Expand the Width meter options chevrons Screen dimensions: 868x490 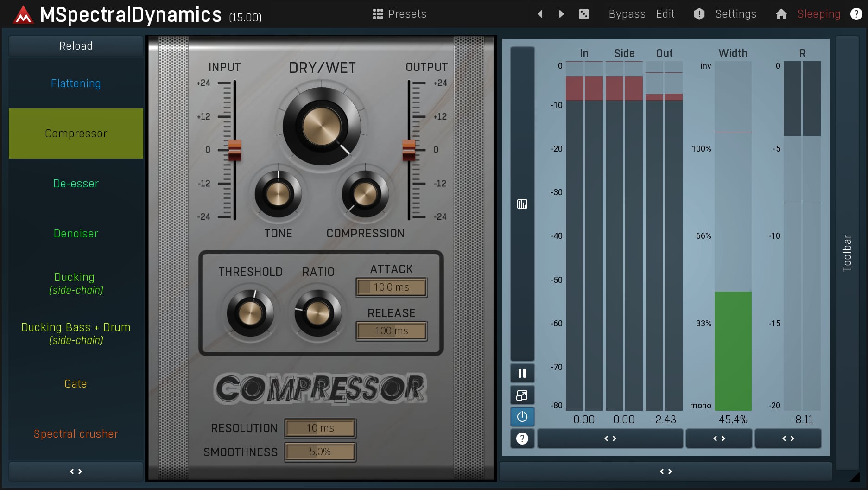click(x=719, y=439)
